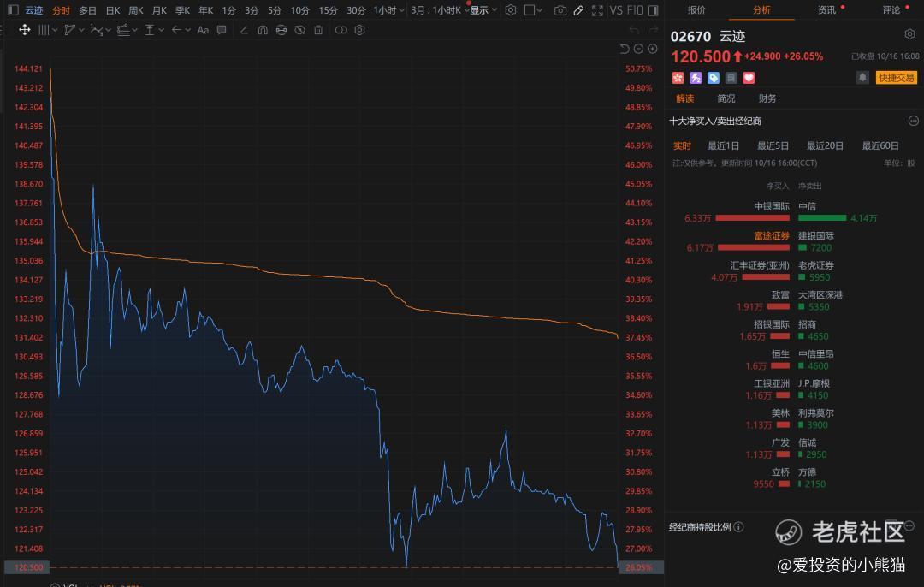Open the 资讯 news tab
924x587 pixels.
pyautogui.click(x=826, y=10)
